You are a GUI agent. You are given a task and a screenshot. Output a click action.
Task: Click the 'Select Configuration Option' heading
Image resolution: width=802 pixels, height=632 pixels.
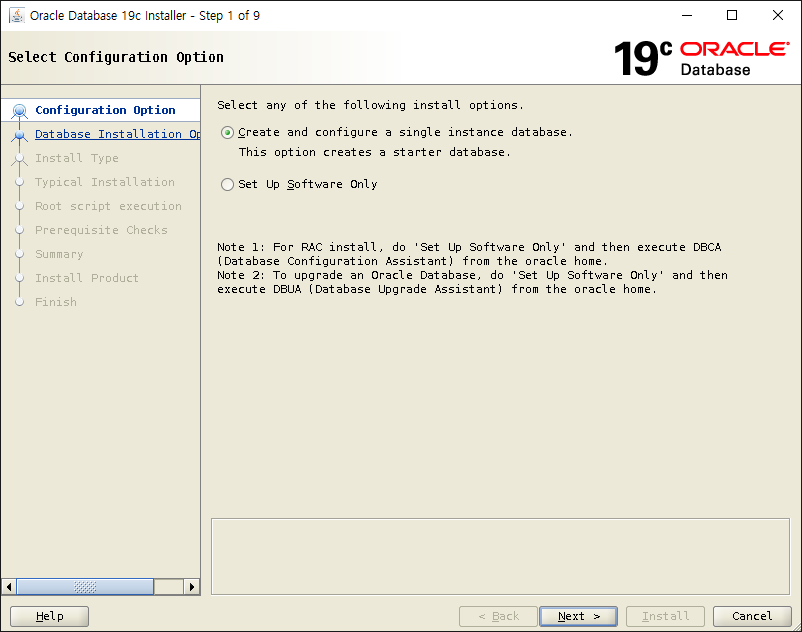pos(116,57)
